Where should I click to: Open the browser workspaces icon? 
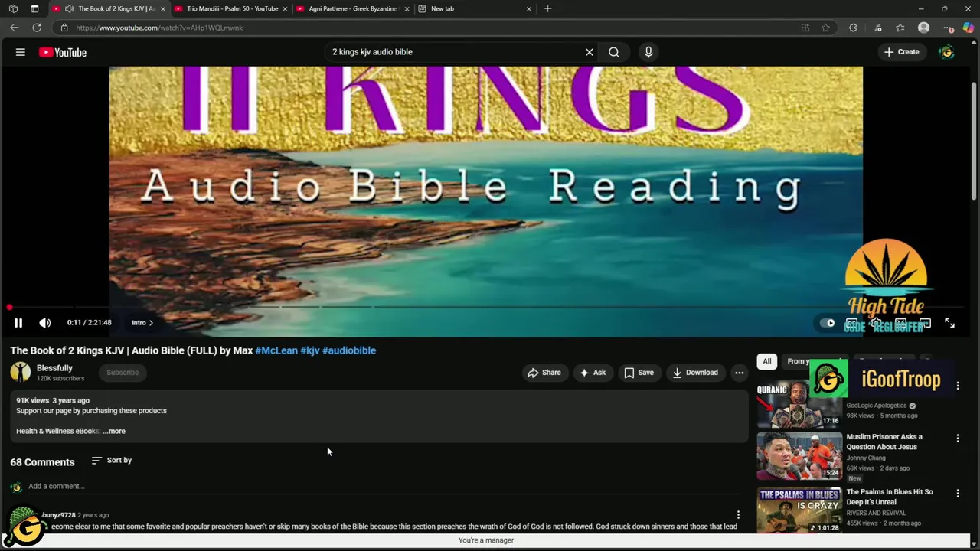pyautogui.click(x=13, y=8)
